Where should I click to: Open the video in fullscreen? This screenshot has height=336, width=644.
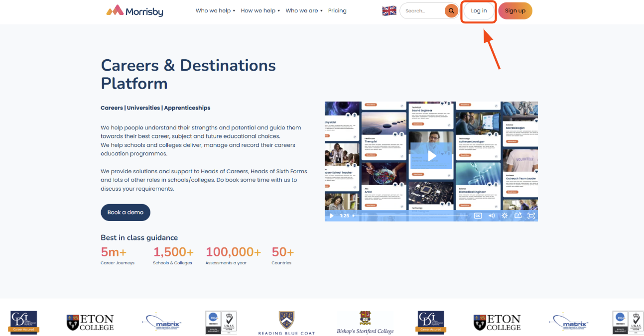coord(531,216)
